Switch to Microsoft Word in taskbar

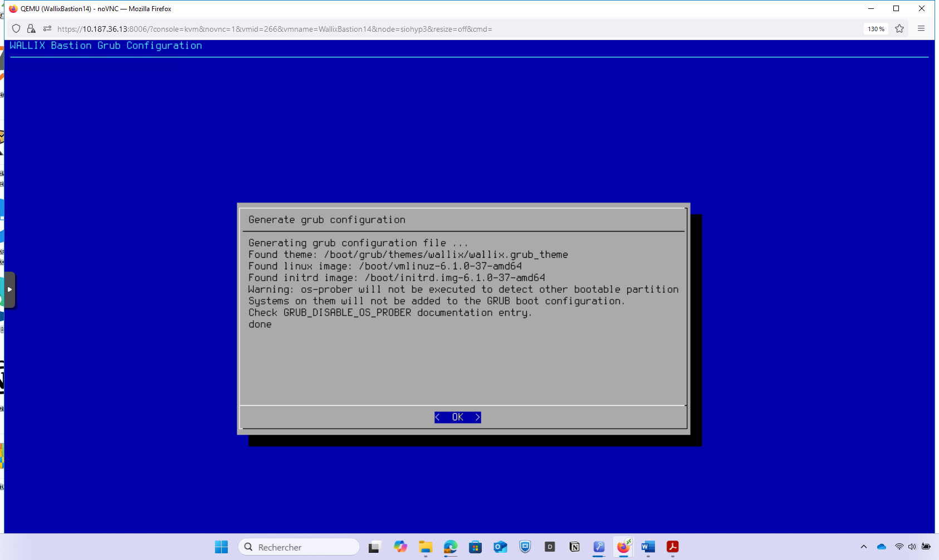coord(648,547)
